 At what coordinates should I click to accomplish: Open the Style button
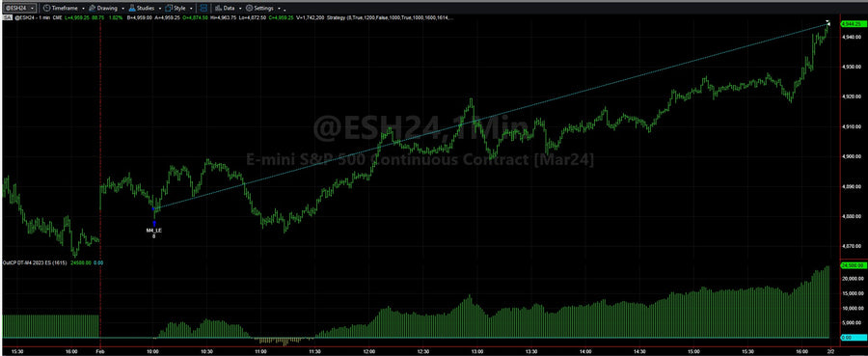tap(176, 9)
